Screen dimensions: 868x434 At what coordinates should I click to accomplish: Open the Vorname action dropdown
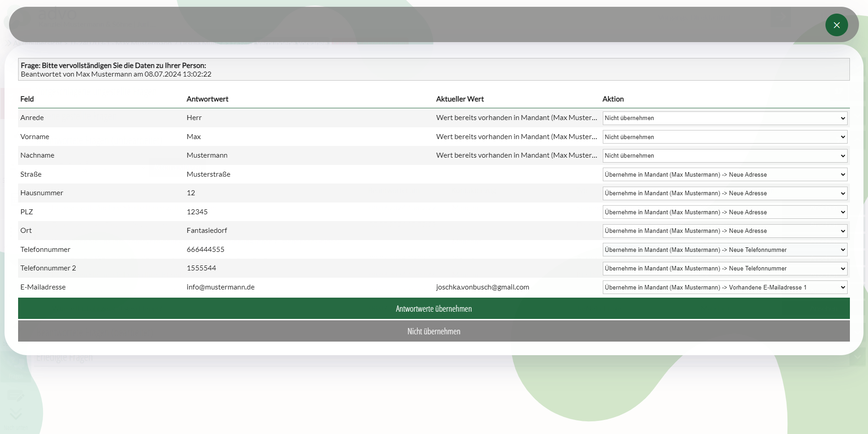[725, 137]
